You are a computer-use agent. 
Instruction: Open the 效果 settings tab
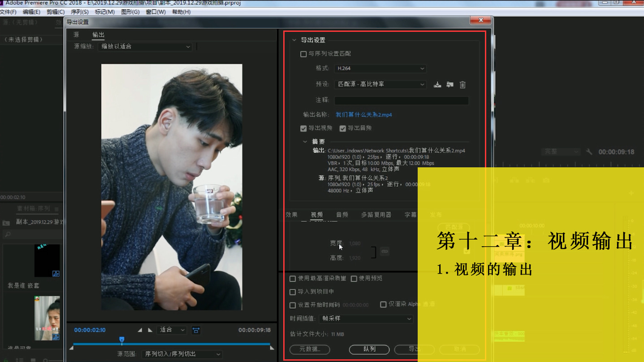point(292,215)
